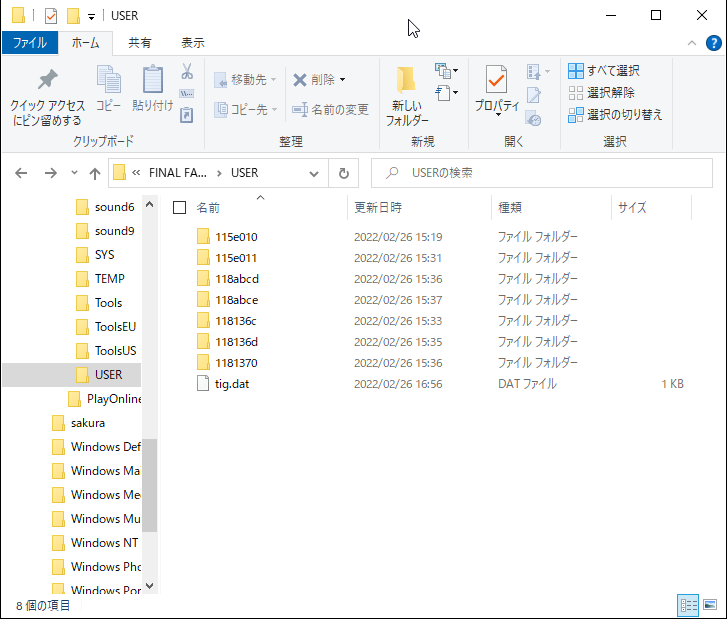This screenshot has height=619, width=727.
Task: Select the 118abcd folder
Action: pos(237,279)
